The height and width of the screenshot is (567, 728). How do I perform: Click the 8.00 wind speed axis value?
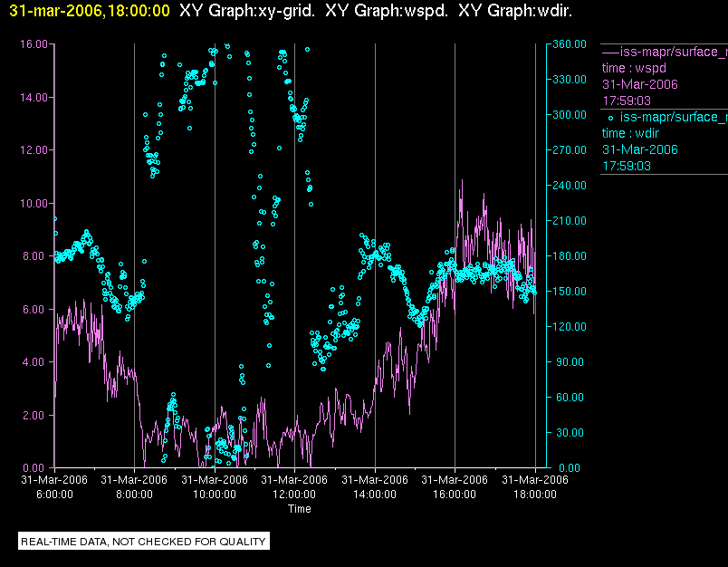(35, 255)
